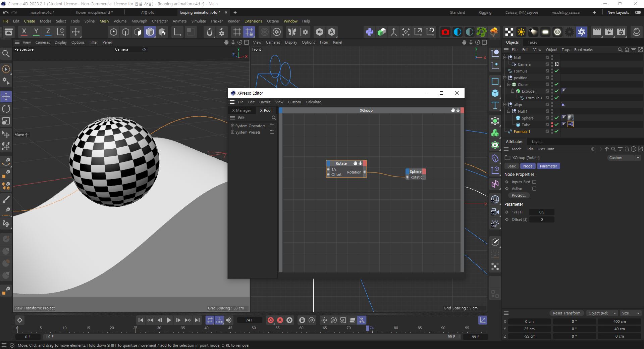Screen dimensions: 644x349
Task: Open the search magnifier in left toolbar
Action: (x=6, y=54)
